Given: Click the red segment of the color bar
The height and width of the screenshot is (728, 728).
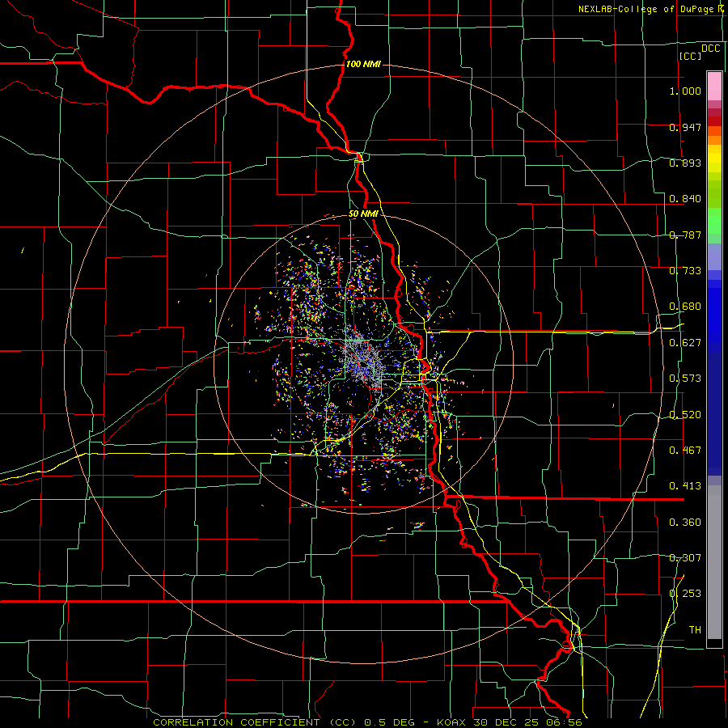Looking at the screenshot, I should tap(714, 121).
